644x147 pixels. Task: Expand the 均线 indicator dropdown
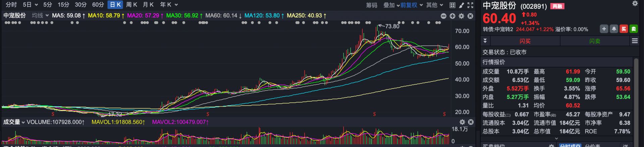[40, 15]
